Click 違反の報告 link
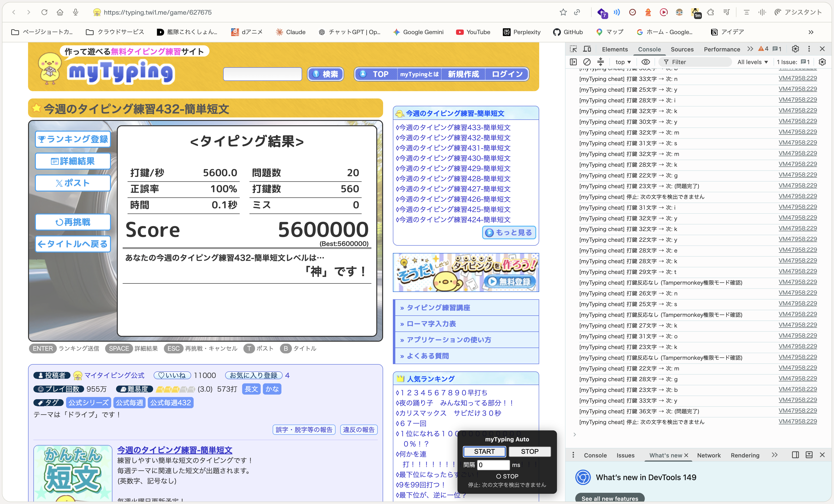This screenshot has height=504, width=834. coord(359,430)
